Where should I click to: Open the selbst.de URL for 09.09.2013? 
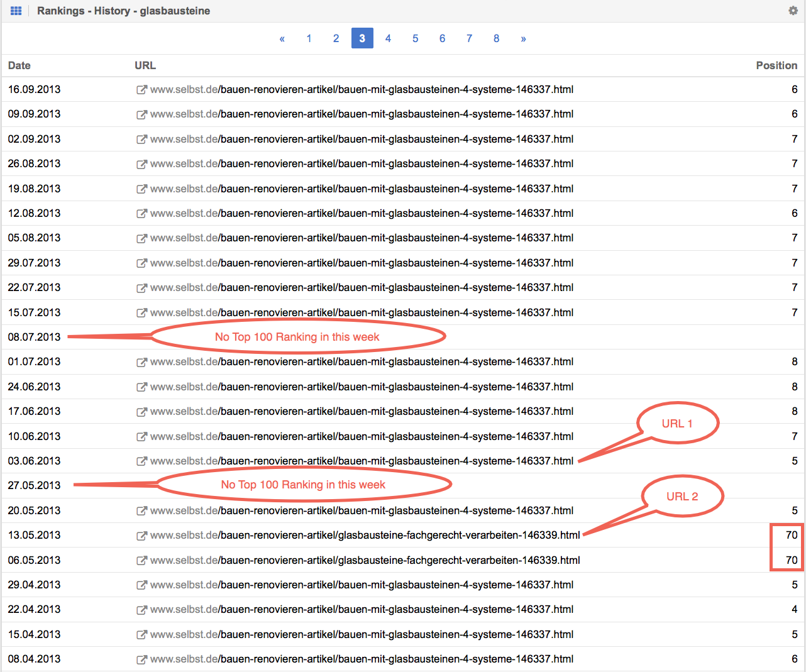click(362, 114)
